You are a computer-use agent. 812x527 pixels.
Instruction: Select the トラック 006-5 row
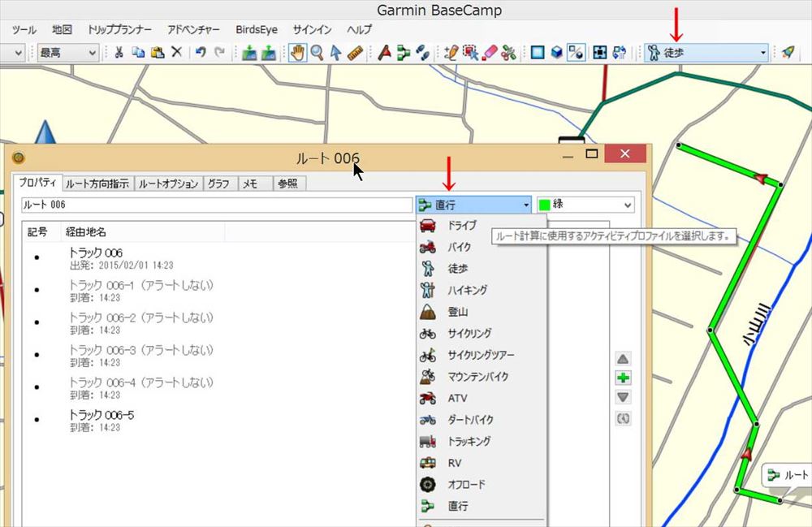pos(220,420)
